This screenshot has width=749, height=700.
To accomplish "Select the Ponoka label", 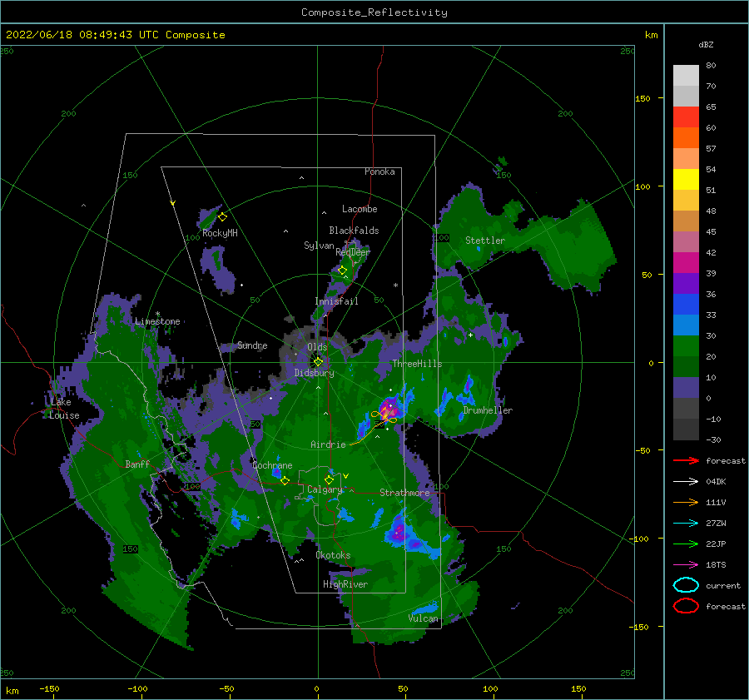I will pyautogui.click(x=379, y=171).
